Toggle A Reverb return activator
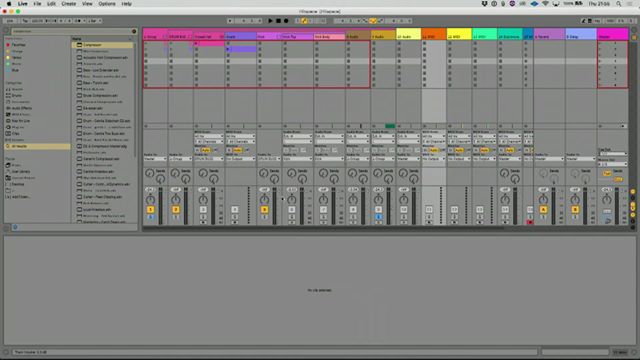This screenshot has width=640, height=360. [543, 209]
